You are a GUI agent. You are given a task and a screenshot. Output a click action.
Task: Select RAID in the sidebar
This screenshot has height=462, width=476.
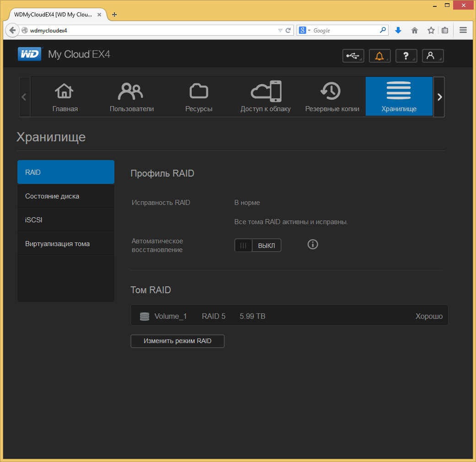pos(66,172)
